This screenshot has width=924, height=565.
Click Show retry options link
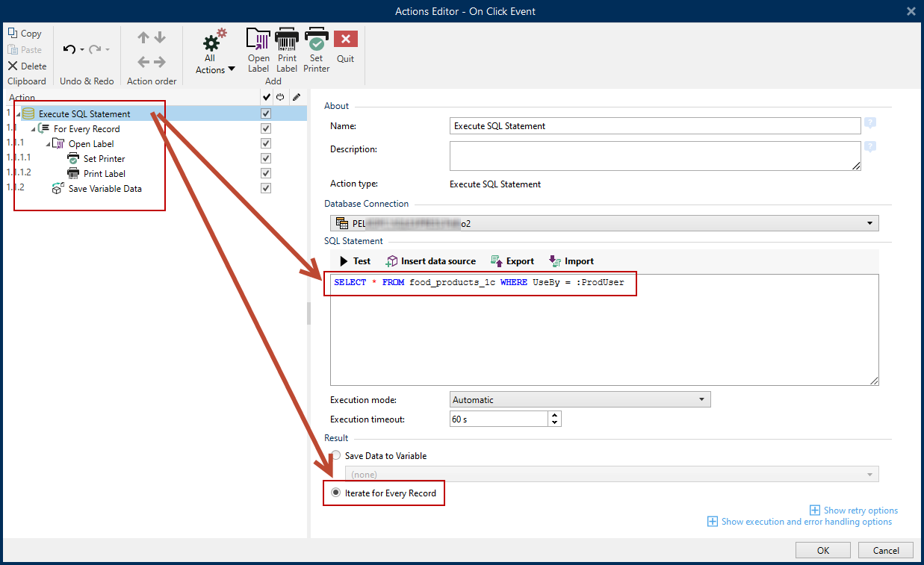coord(860,511)
